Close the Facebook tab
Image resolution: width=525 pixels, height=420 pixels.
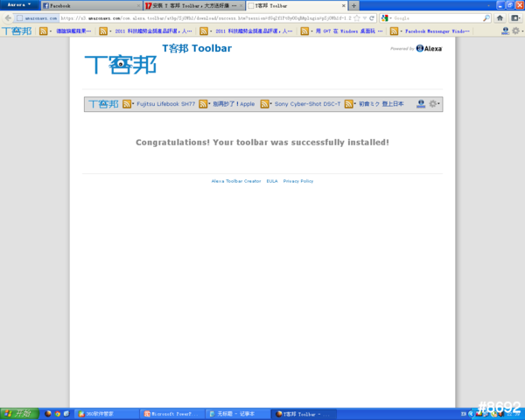point(138,6)
